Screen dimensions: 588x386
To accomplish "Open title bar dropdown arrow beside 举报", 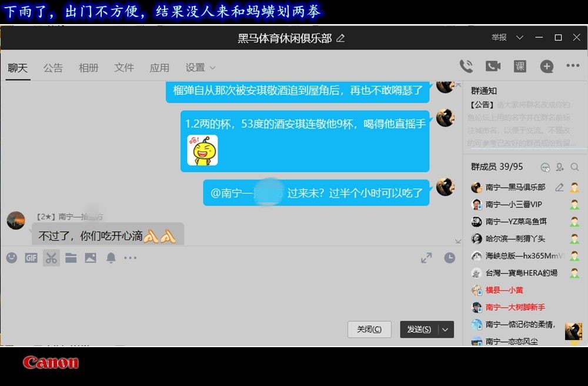I will tap(519, 38).
